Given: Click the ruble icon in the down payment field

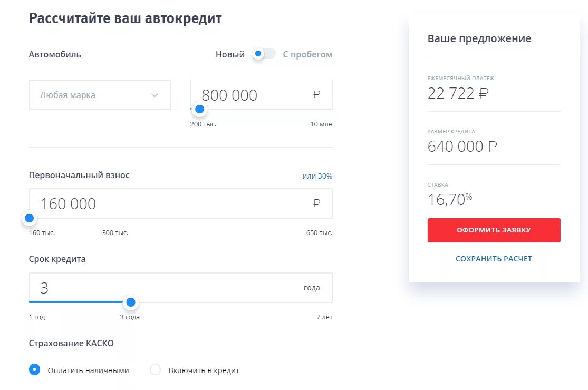Looking at the screenshot, I should tap(316, 203).
